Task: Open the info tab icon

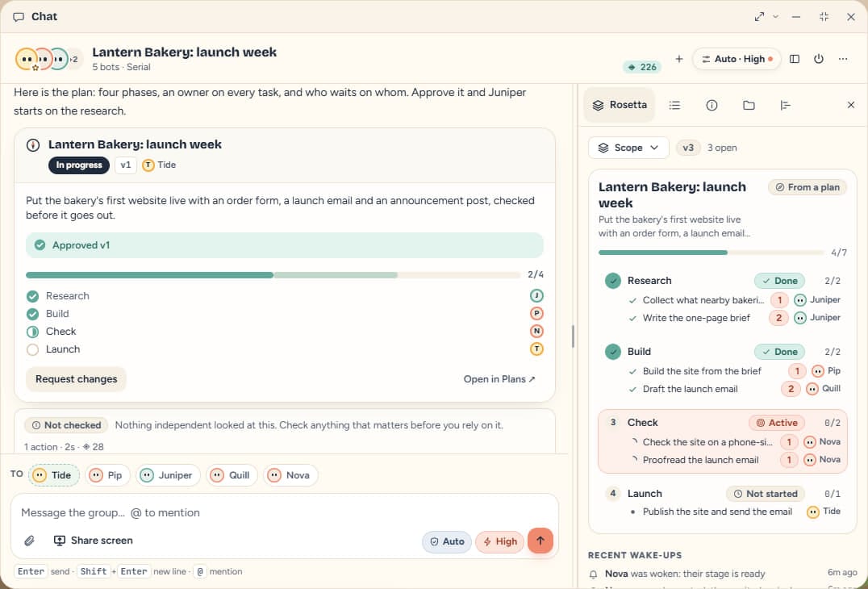Action: tap(712, 105)
